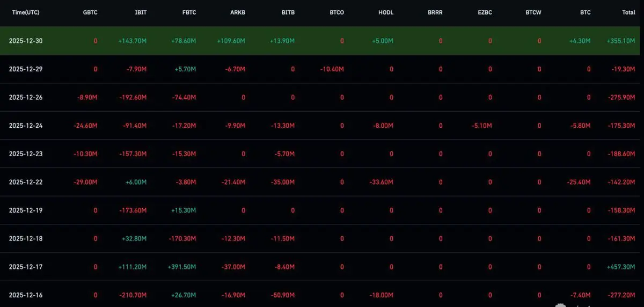Select the 2025-12-30 date row
Viewport: 644px width, 307px height.
coord(320,41)
